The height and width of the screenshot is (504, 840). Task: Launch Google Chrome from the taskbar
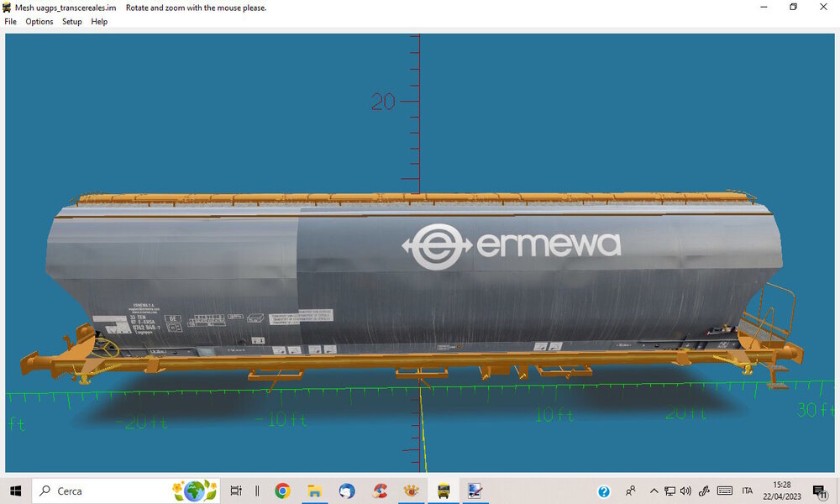click(x=282, y=491)
